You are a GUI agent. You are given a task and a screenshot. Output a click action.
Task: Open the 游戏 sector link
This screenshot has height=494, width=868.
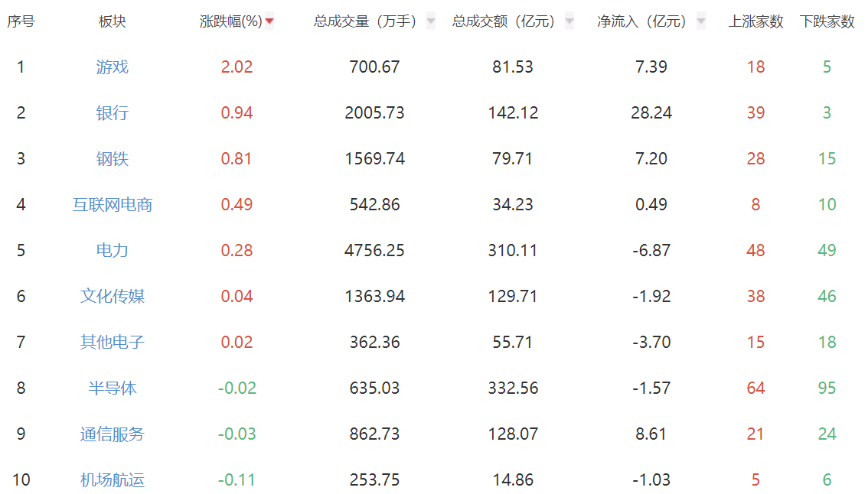point(113,67)
